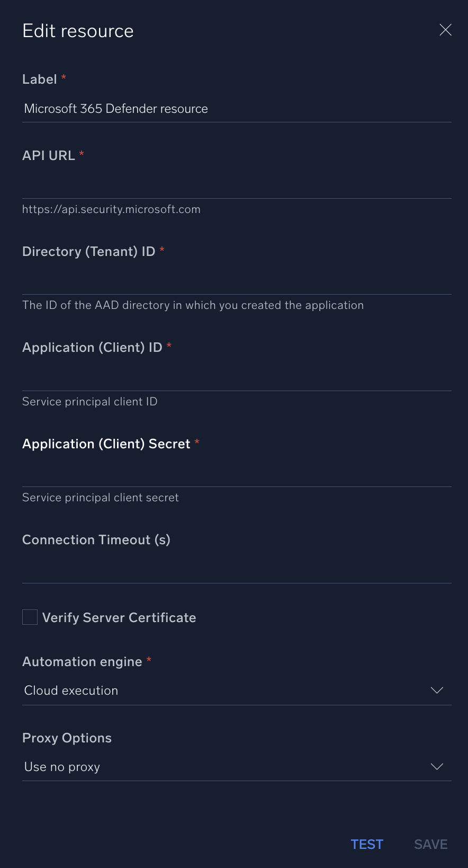Select the Use no proxy value
Screen dimensions: 468x868
point(61,766)
